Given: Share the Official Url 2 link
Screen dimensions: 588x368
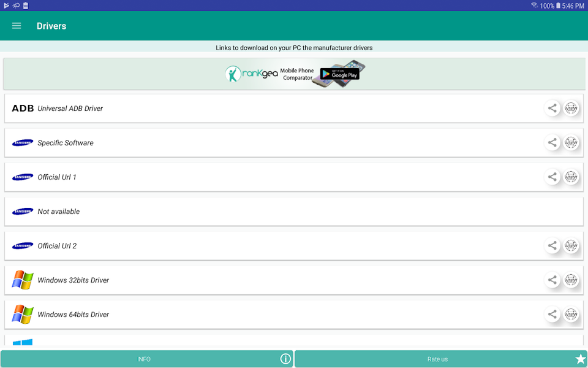Looking at the screenshot, I should click(x=552, y=246).
